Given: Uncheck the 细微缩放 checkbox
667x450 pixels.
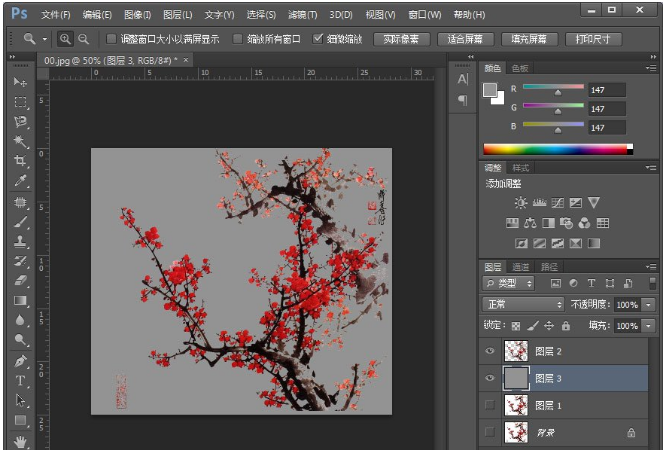Looking at the screenshot, I should pyautogui.click(x=318, y=39).
